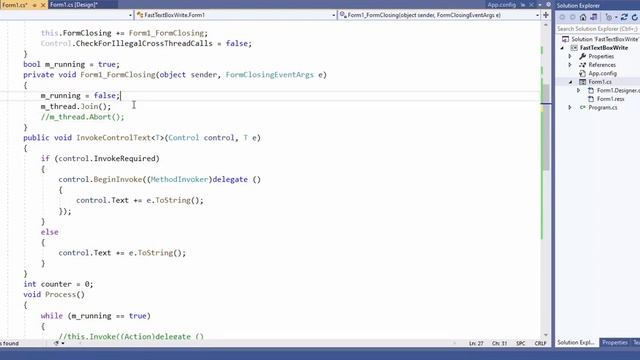Select FastTextBoxWrite project in tree

coord(604,48)
